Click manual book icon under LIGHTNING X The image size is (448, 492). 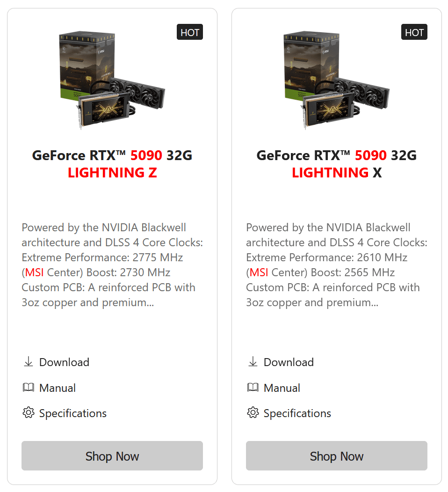pos(253,388)
